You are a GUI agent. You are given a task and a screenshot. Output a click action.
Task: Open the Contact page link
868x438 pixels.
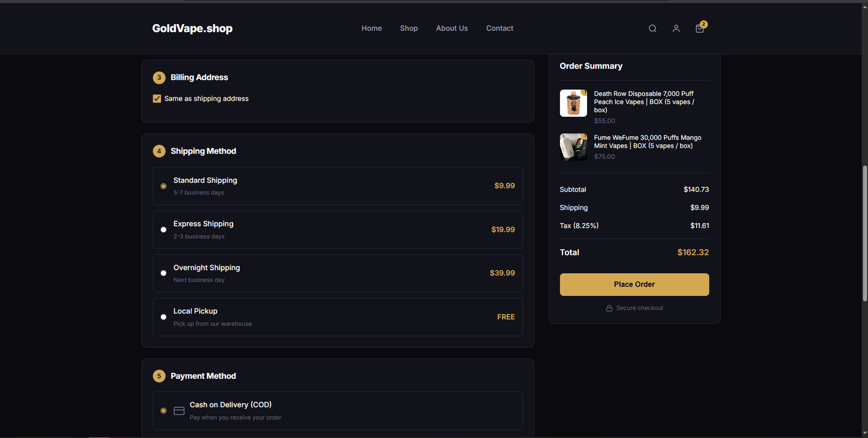(499, 28)
